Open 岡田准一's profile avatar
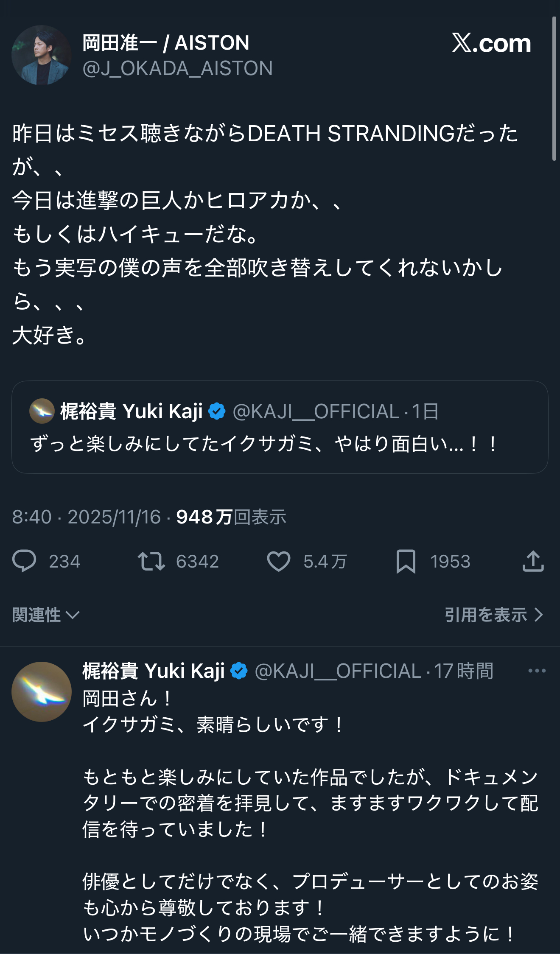This screenshot has height=954, width=560. tap(41, 55)
